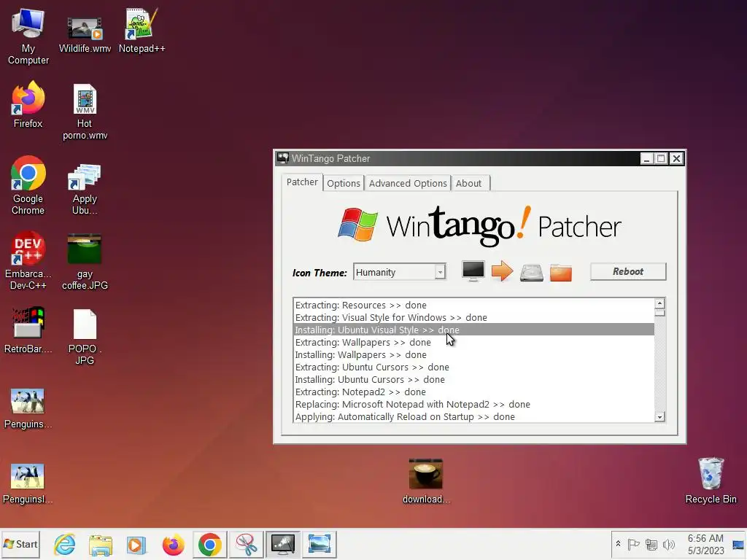747x560 pixels.
Task: Select the Firefox desktop shortcut
Action: pyautogui.click(x=28, y=105)
